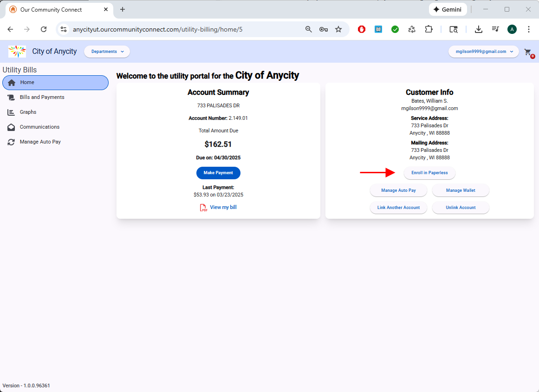The width and height of the screenshot is (539, 392).
Task: Click the Make Payment button
Action: tap(218, 173)
